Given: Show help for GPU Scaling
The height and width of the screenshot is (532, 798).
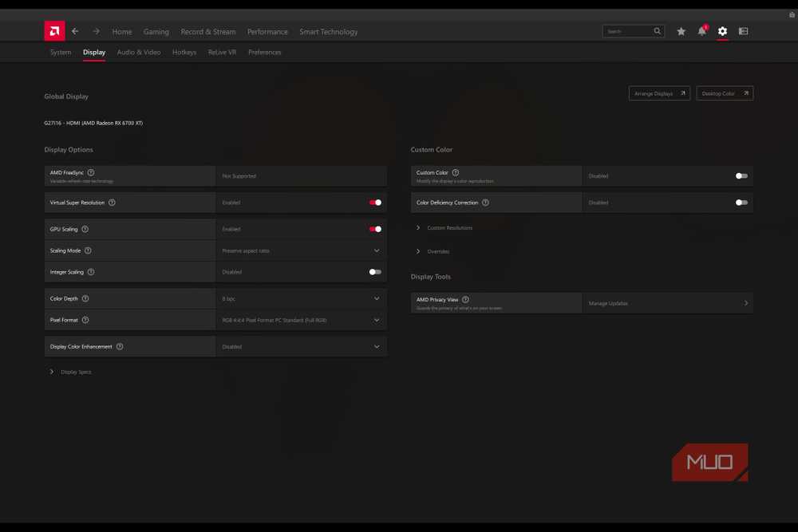Looking at the screenshot, I should pos(85,229).
